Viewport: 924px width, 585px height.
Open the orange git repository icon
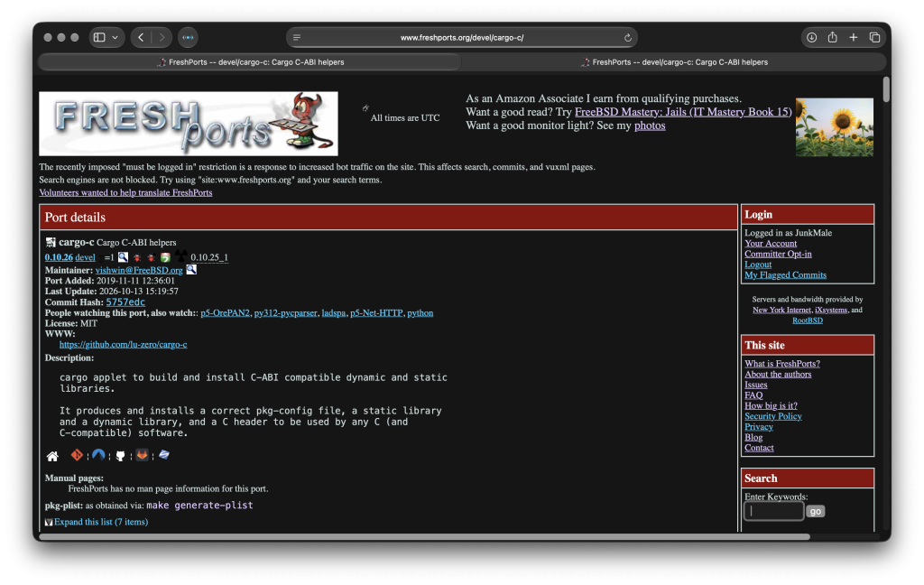(77, 455)
